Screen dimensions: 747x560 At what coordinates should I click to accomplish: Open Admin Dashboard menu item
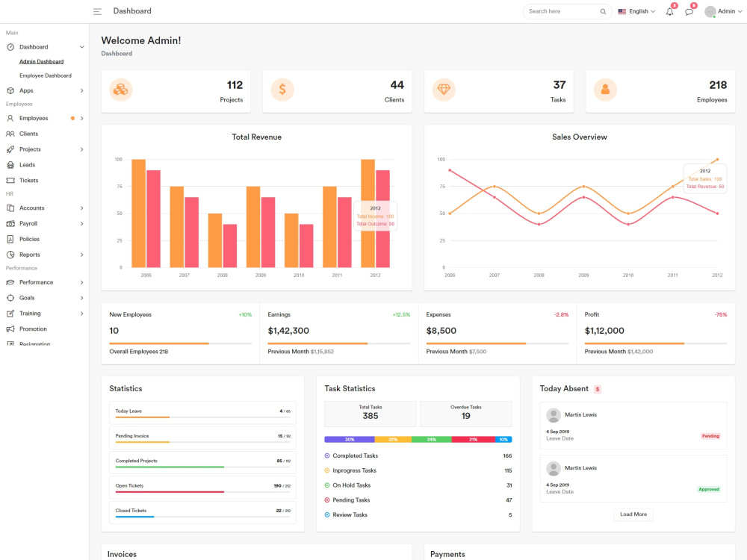click(x=41, y=61)
